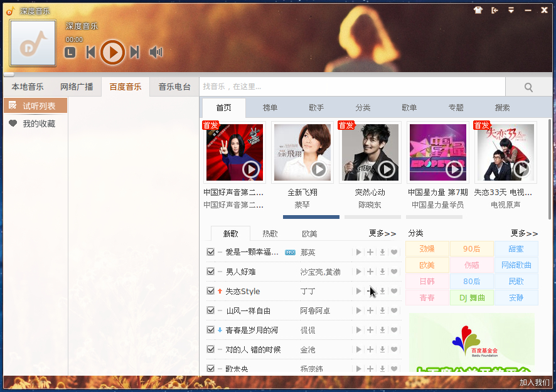Start playback with the orange play button
Image resolution: width=556 pixels, height=392 pixels.
[112, 53]
